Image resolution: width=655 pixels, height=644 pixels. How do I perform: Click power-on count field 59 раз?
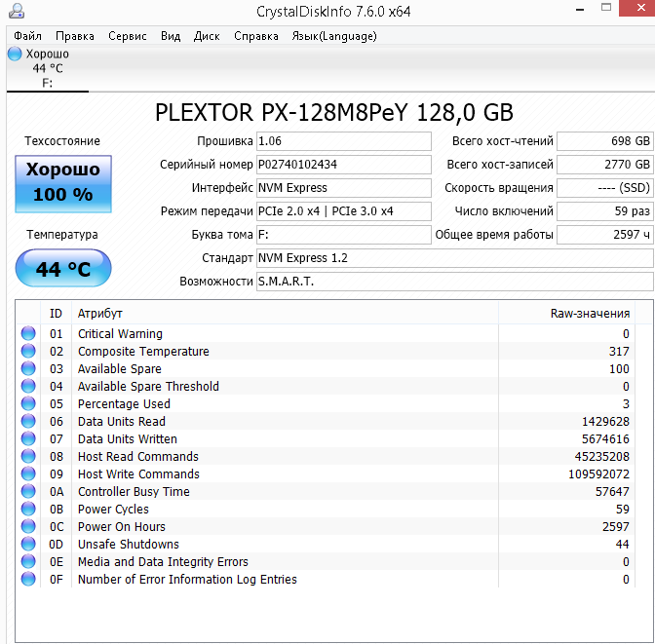pos(605,211)
